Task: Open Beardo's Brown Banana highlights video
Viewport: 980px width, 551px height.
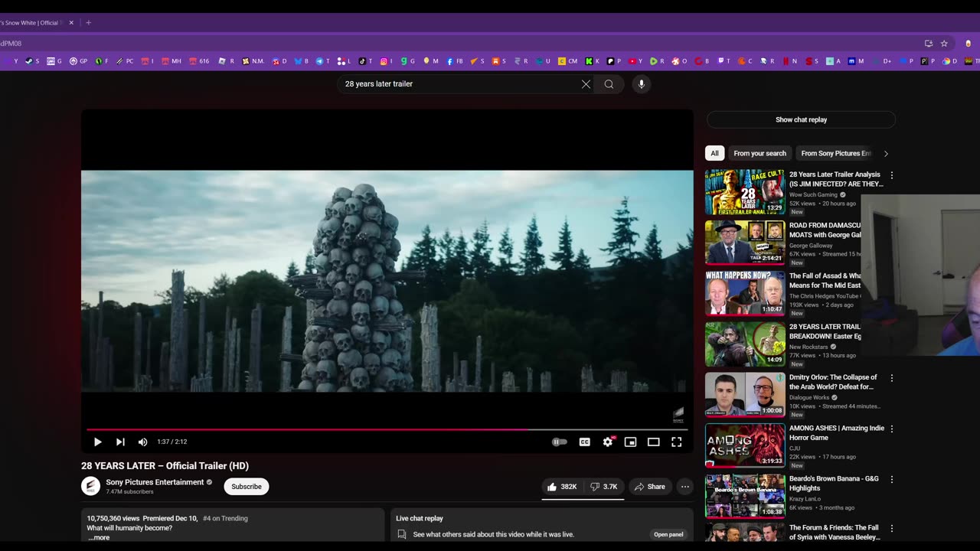Action: tap(745, 496)
